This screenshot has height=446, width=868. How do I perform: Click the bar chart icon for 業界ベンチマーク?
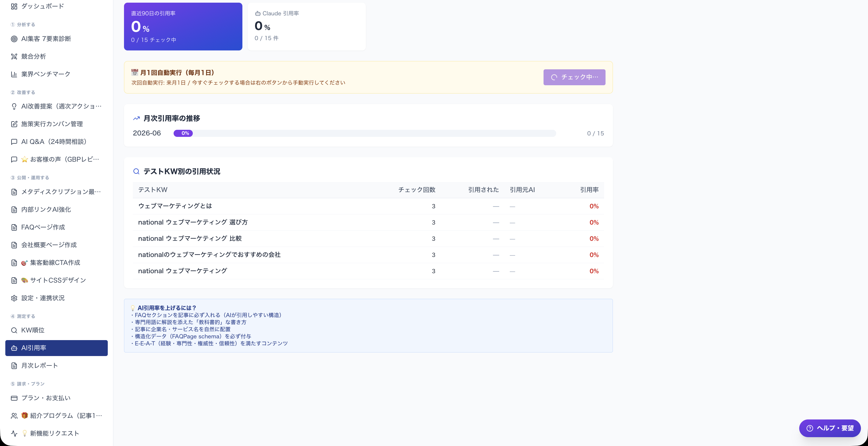[14, 74]
